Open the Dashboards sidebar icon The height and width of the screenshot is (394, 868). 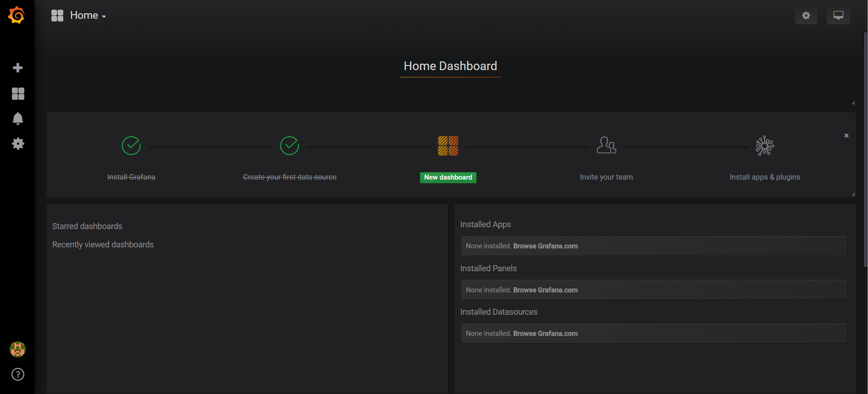coord(18,93)
